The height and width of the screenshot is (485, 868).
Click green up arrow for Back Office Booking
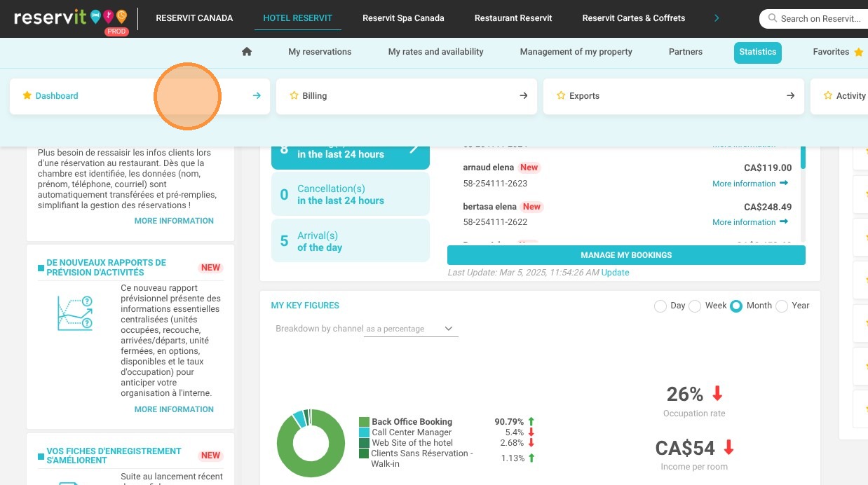(531, 421)
